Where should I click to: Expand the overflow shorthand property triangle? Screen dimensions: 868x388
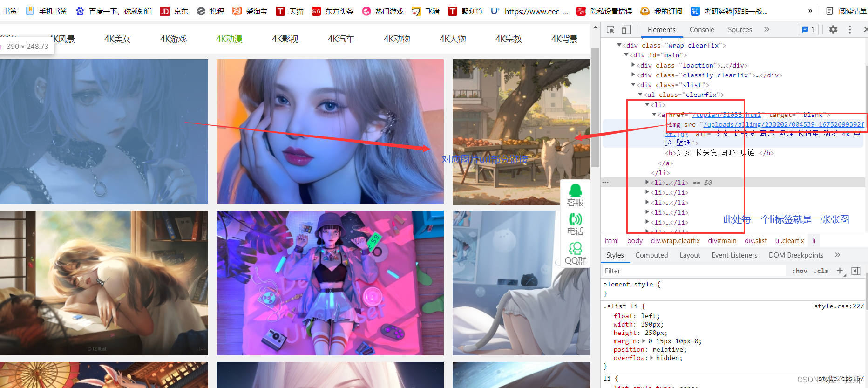[x=651, y=358]
